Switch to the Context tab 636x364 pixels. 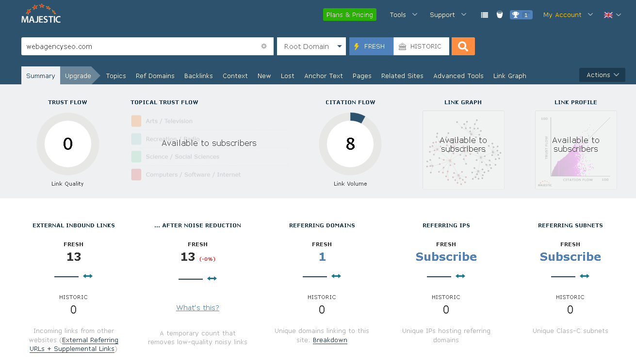tap(235, 76)
